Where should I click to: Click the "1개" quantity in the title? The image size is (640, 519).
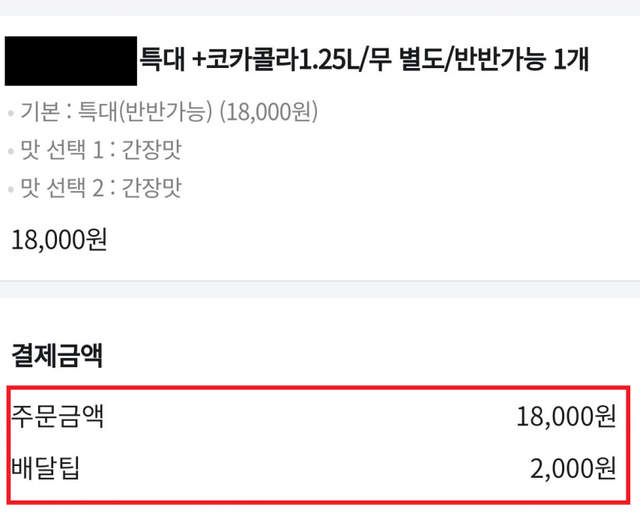click(x=571, y=60)
